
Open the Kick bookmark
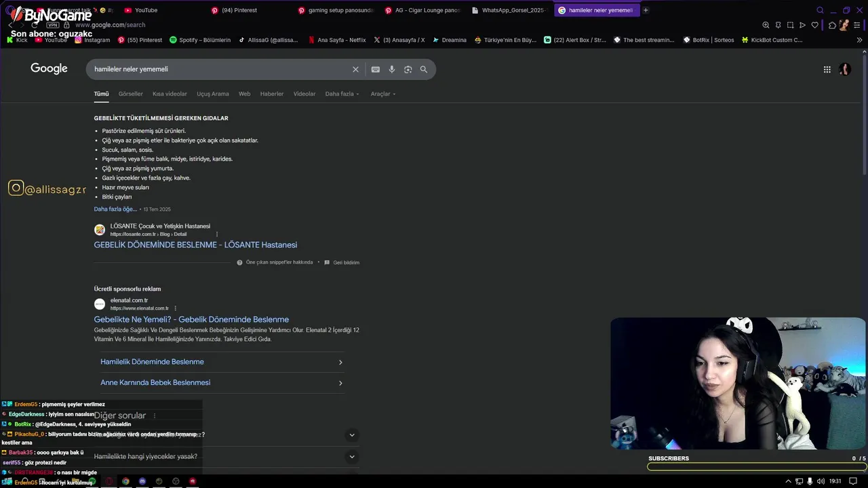pos(17,40)
